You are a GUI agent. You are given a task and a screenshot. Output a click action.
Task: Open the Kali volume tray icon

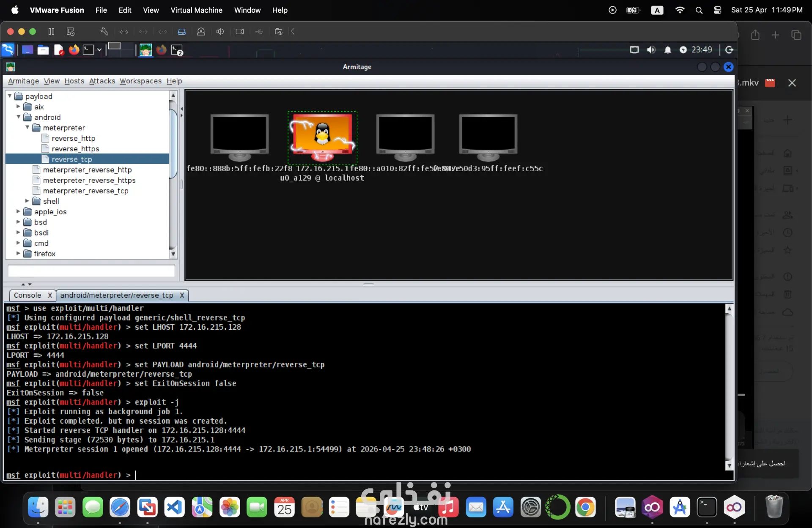pyautogui.click(x=651, y=50)
